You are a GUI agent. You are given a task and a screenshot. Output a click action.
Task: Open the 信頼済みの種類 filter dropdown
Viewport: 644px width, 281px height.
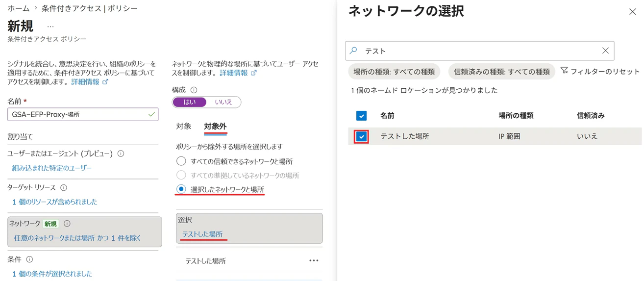pos(501,72)
